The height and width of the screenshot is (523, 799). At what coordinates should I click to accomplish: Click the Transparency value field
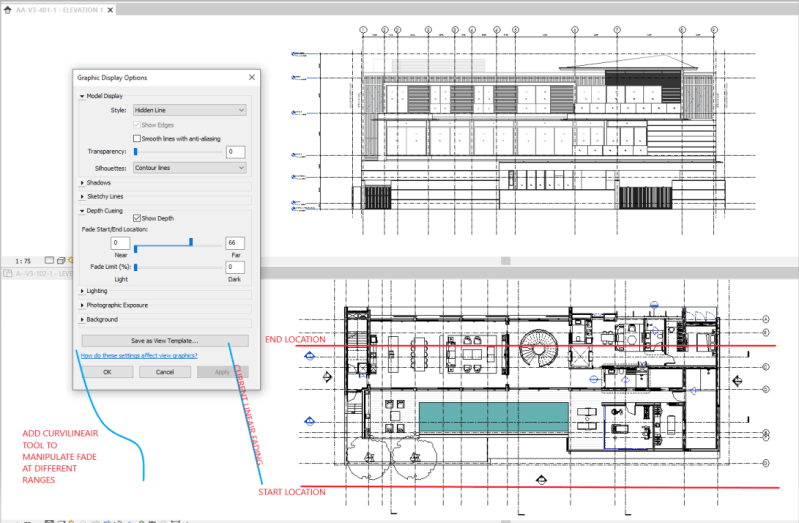click(235, 151)
